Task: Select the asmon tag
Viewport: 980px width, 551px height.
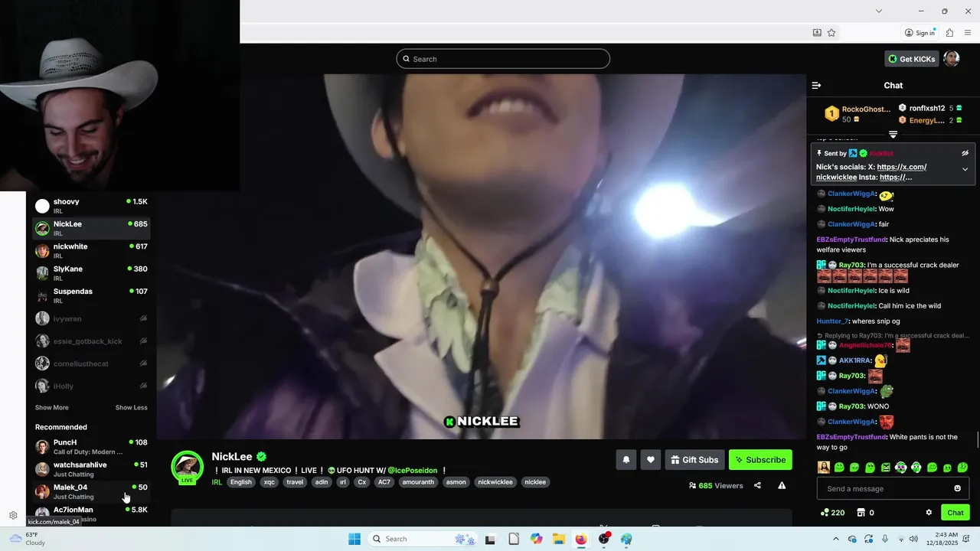Action: point(456,482)
